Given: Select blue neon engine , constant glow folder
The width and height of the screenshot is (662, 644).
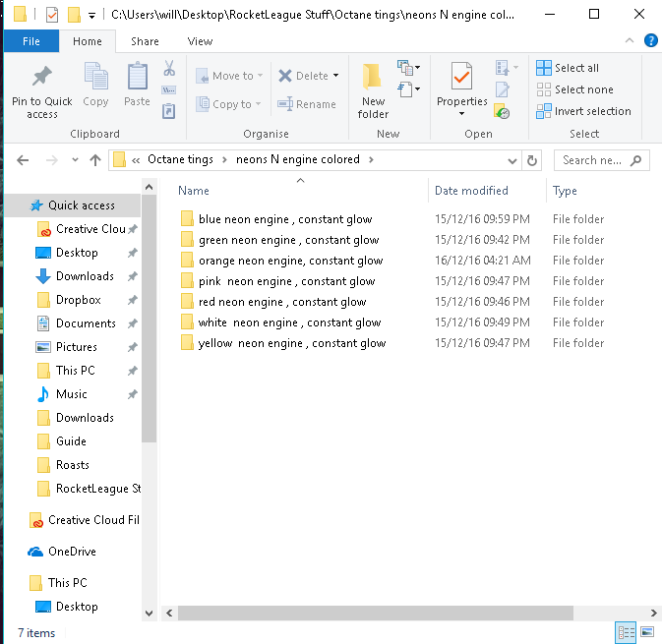Looking at the screenshot, I should pos(276,219).
